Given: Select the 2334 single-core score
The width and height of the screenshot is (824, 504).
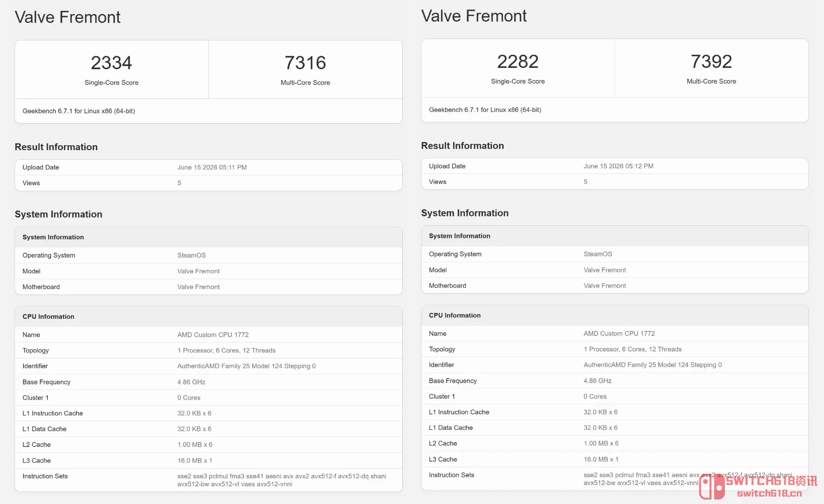Looking at the screenshot, I should coord(112,62).
